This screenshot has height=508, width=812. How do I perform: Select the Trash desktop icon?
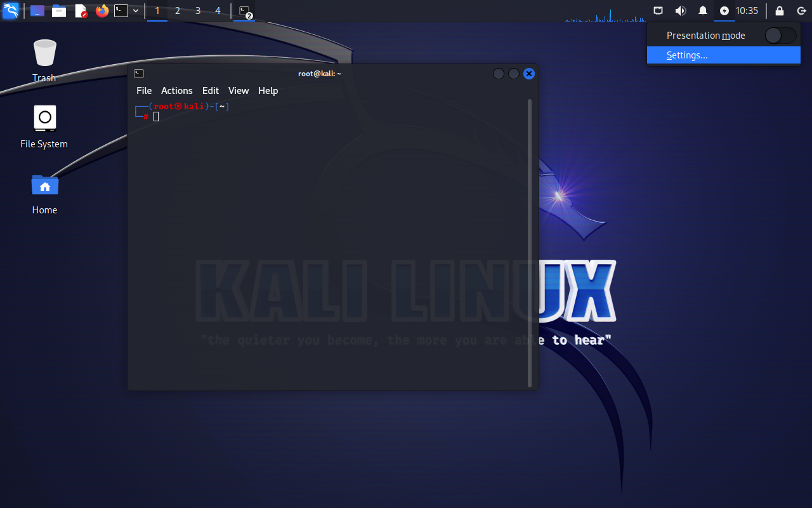click(x=44, y=60)
